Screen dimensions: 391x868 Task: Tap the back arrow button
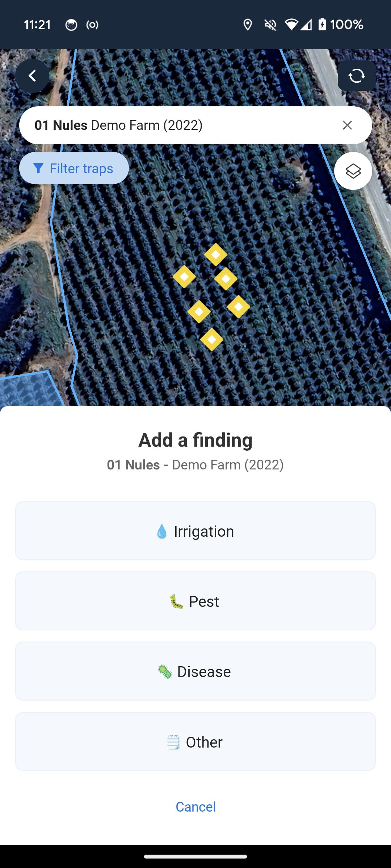coord(32,76)
